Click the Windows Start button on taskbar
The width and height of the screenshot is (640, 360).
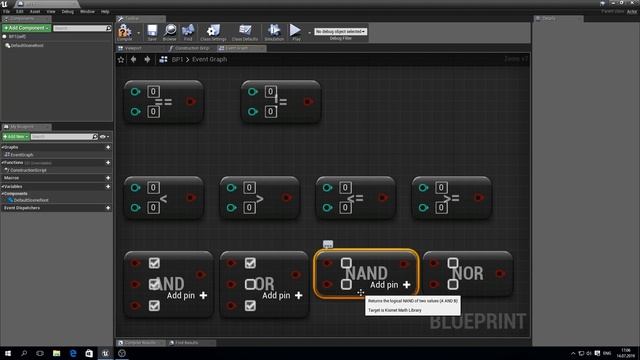tap(8, 353)
